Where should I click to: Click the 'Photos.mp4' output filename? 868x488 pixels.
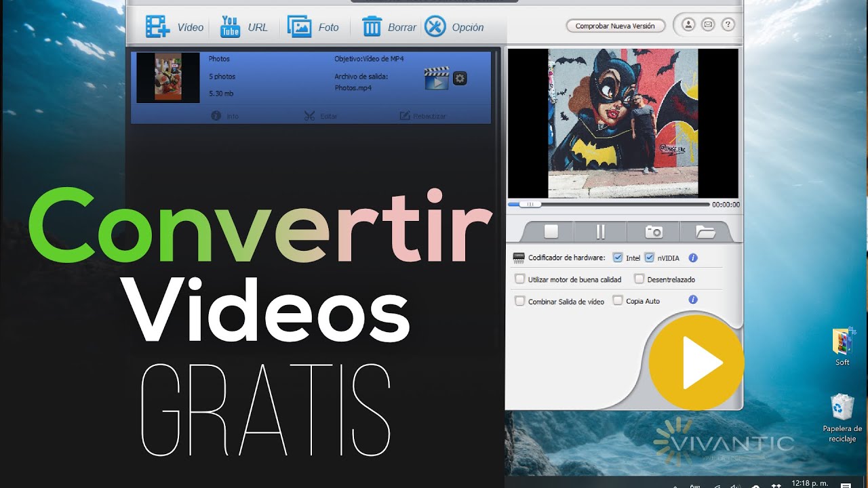tap(353, 88)
